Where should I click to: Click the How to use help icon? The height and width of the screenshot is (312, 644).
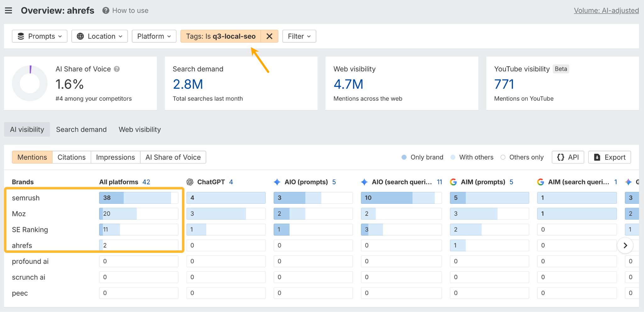click(x=106, y=10)
